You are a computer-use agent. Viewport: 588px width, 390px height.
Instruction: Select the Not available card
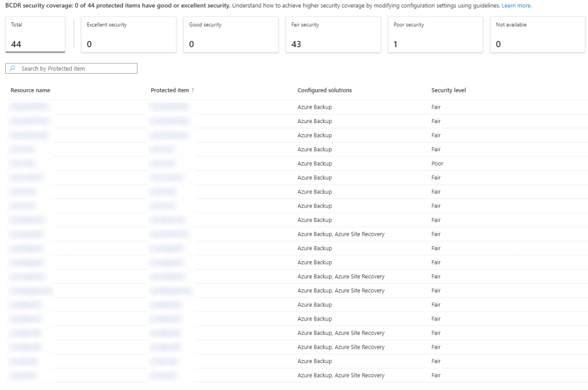point(537,35)
